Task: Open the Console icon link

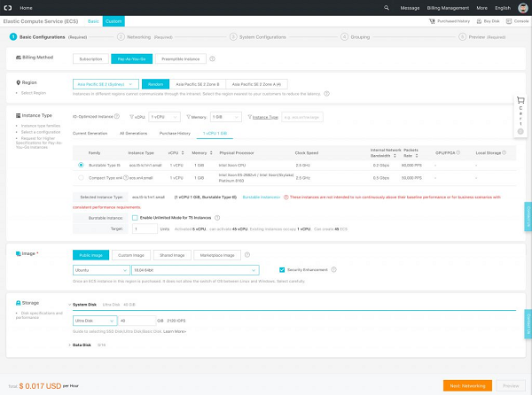Action: [x=509, y=21]
